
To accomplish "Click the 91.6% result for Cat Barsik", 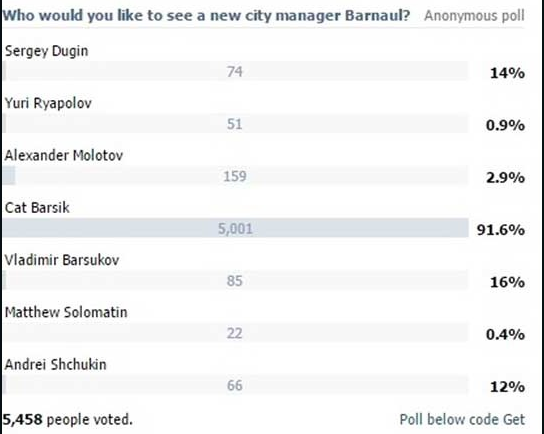I will (501, 230).
